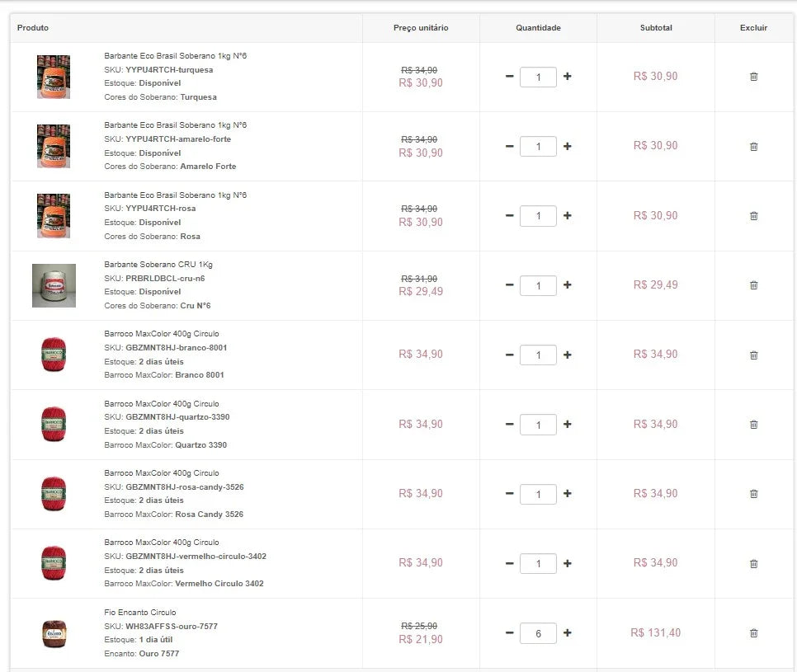Decrease quantity of Barroco MaxColor Branco
This screenshot has height=672, width=797.
coord(509,355)
